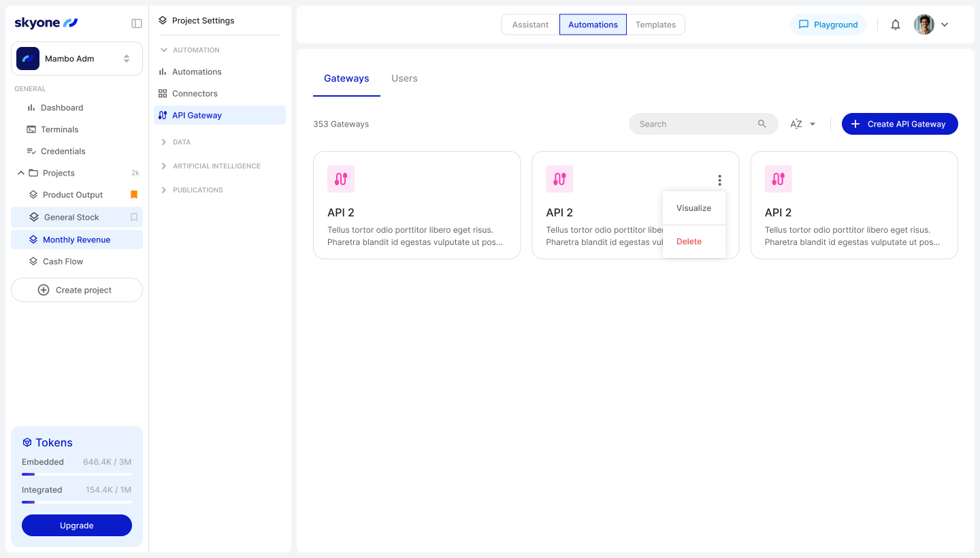980x558 pixels.
Task: Click first API 2 card's pink icon
Action: (x=341, y=179)
